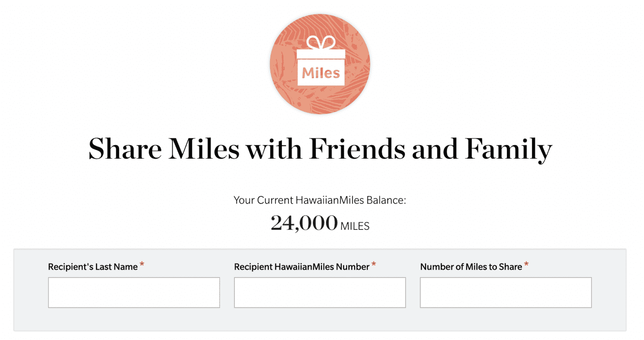Click "Your Current HawaiianMiles Balance:" text
This screenshot has width=644, height=340.
pyautogui.click(x=320, y=200)
